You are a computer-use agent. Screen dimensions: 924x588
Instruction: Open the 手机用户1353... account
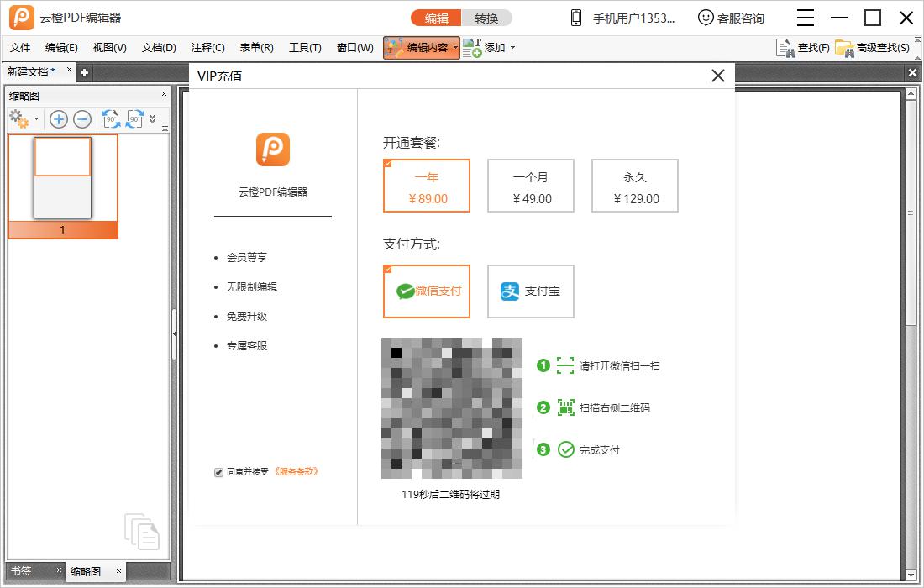(x=633, y=18)
